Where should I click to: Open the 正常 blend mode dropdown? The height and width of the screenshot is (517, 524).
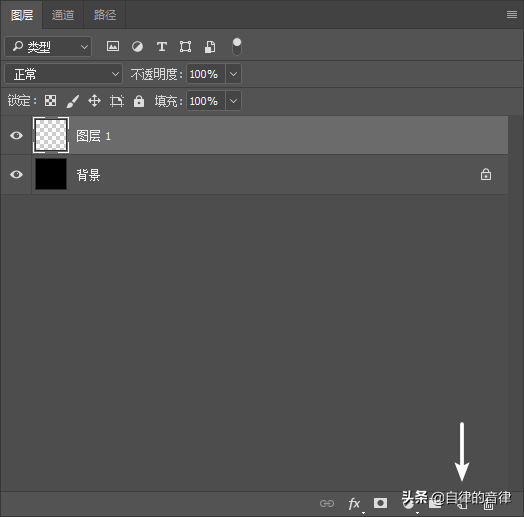(63, 74)
